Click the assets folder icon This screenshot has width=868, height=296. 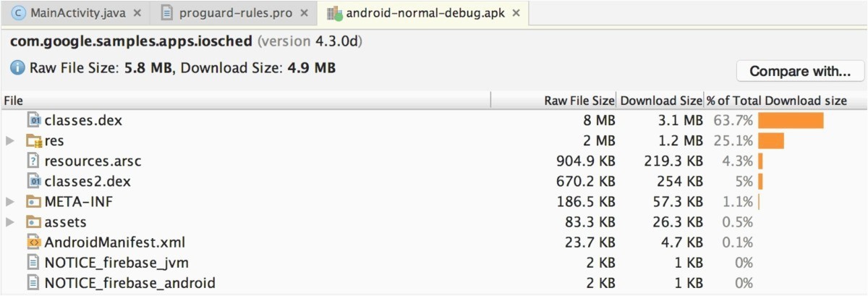tap(35, 222)
